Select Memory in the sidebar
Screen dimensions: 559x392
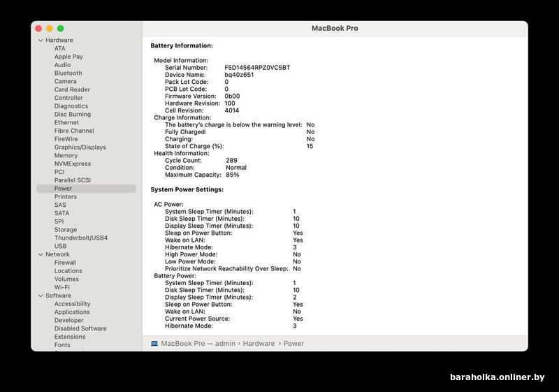[x=66, y=155]
